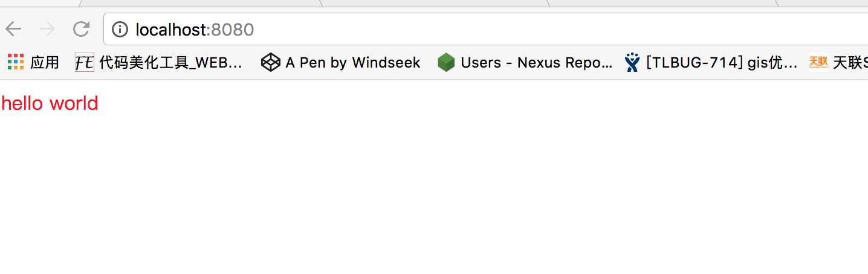Click the green Nexus cube icon
Screen dimensions: 868x274
coord(446,62)
